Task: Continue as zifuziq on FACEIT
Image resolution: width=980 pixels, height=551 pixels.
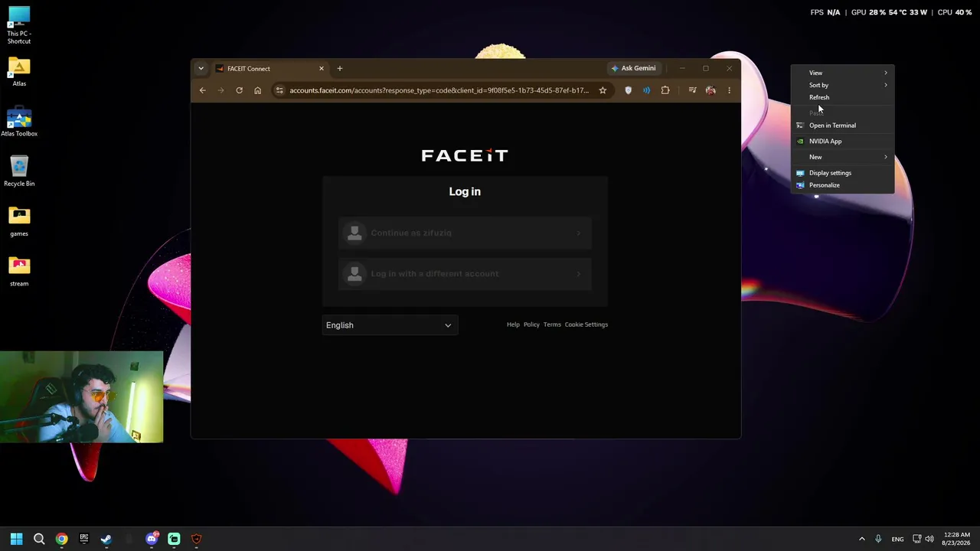Action: click(465, 233)
